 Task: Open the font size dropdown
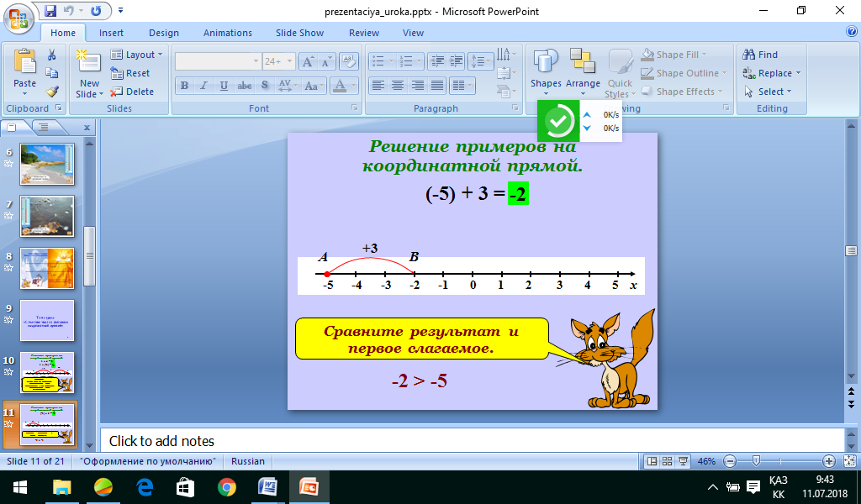(289, 61)
